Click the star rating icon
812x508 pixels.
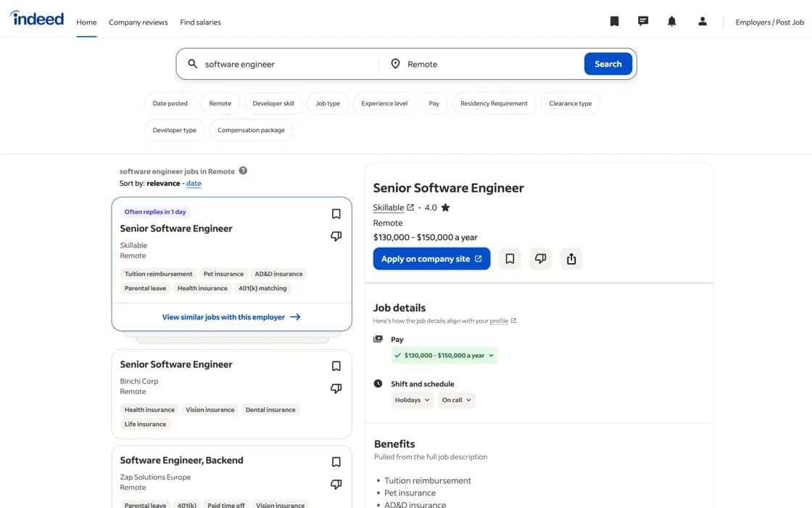[445, 208]
